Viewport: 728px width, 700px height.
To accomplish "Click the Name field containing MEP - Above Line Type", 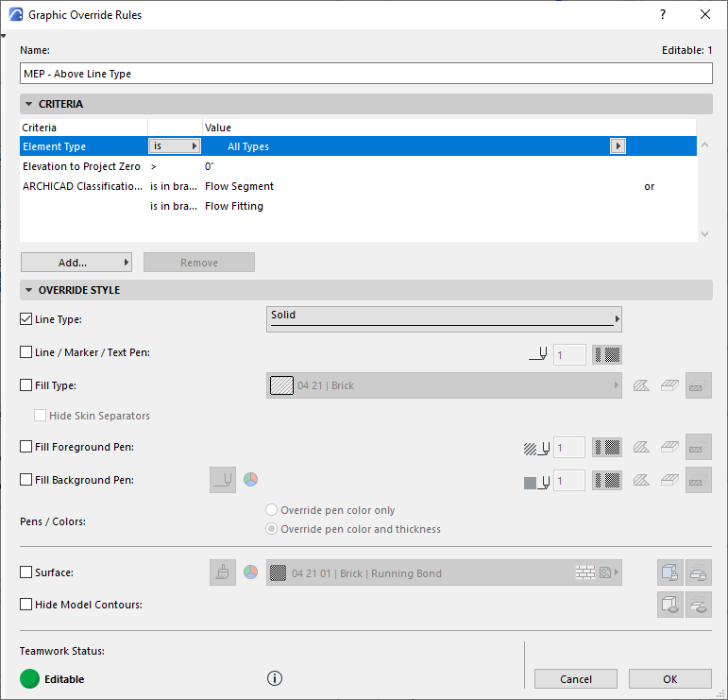I will point(365,74).
